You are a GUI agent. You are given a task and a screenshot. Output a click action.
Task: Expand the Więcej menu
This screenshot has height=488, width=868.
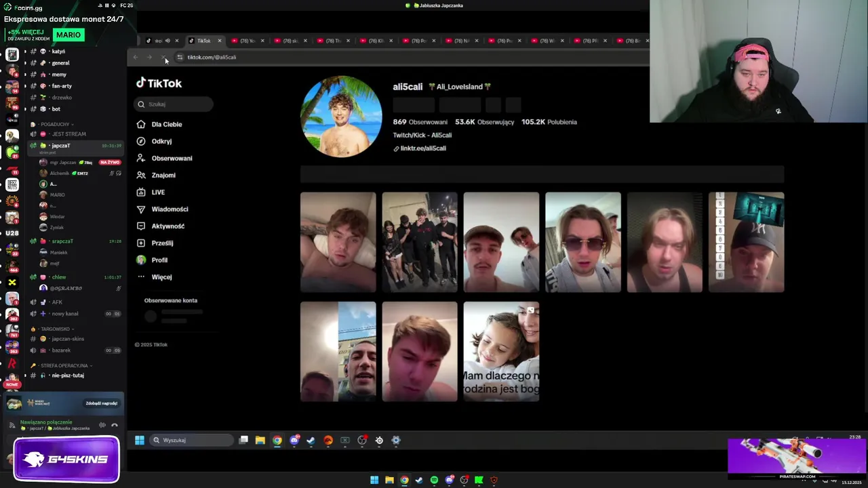point(161,277)
